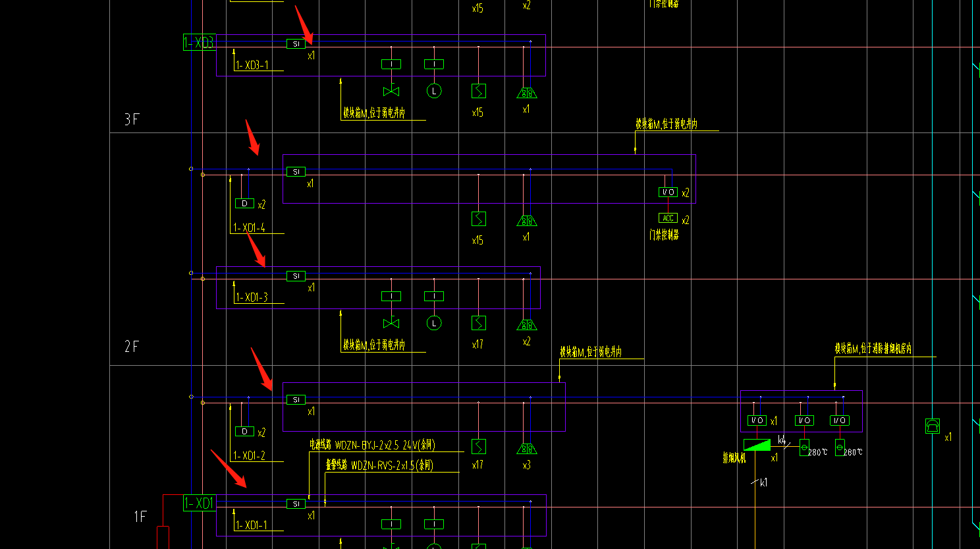Pick the valve symbol in the 2F row
The image size is (980, 549).
391,323
